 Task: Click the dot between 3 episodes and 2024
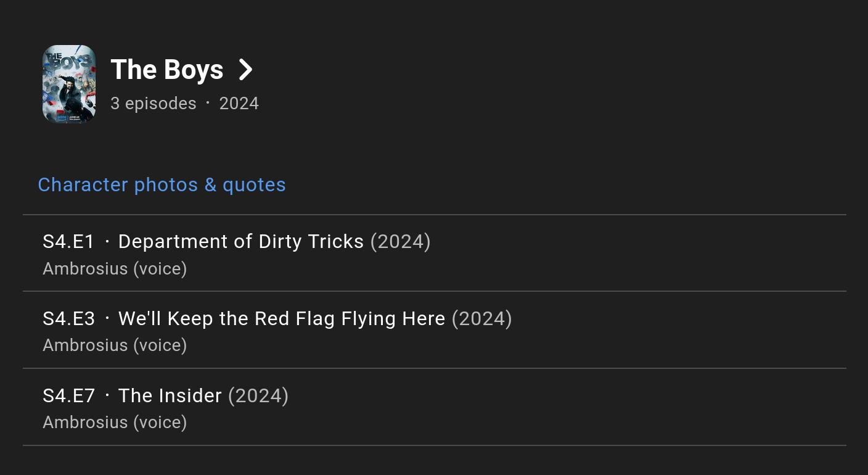coord(208,103)
